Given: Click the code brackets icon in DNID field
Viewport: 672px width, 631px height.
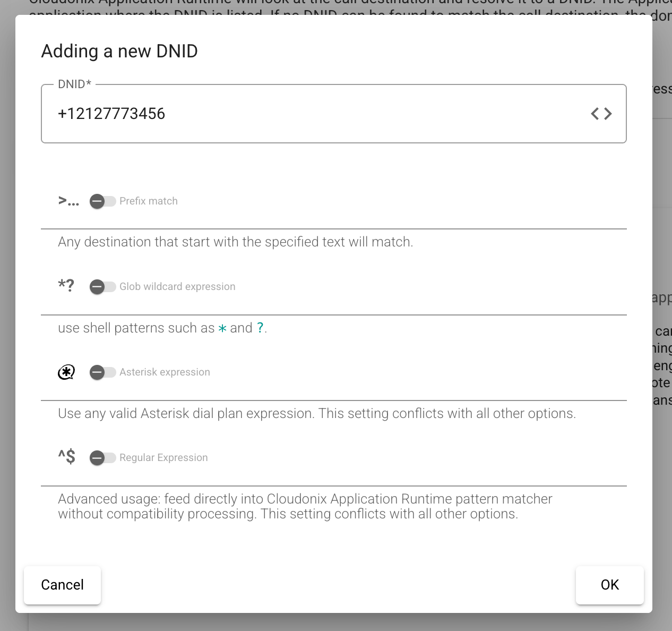Looking at the screenshot, I should [x=601, y=114].
